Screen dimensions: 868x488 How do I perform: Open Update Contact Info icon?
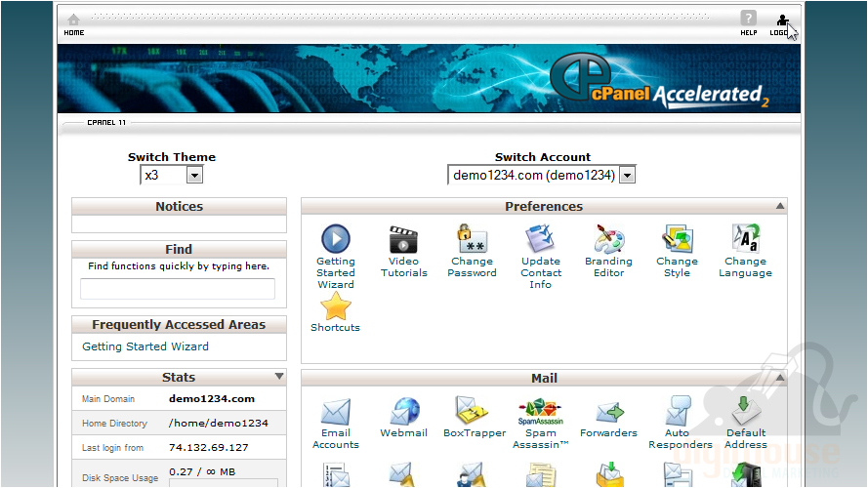pyautogui.click(x=540, y=239)
